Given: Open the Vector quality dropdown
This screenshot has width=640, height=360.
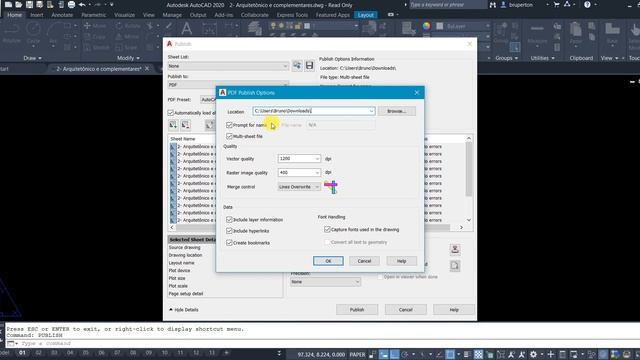Looking at the screenshot, I should tap(317, 158).
